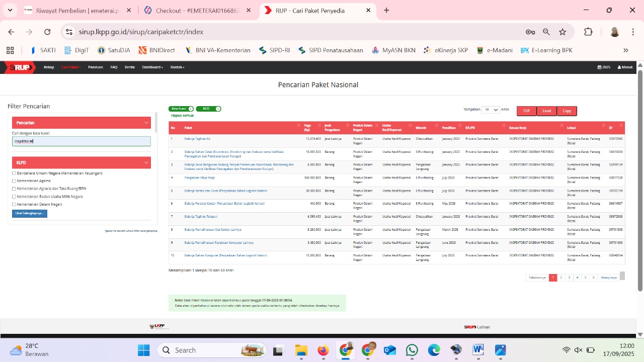
Task: Check the Kementerian Agama checkbox
Action: tap(14, 181)
